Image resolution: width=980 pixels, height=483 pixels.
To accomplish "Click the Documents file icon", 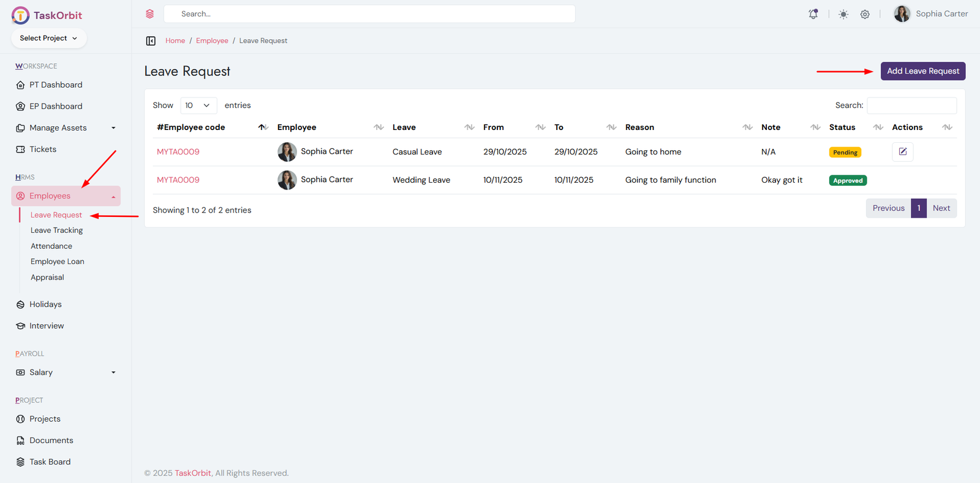I will 20,441.
